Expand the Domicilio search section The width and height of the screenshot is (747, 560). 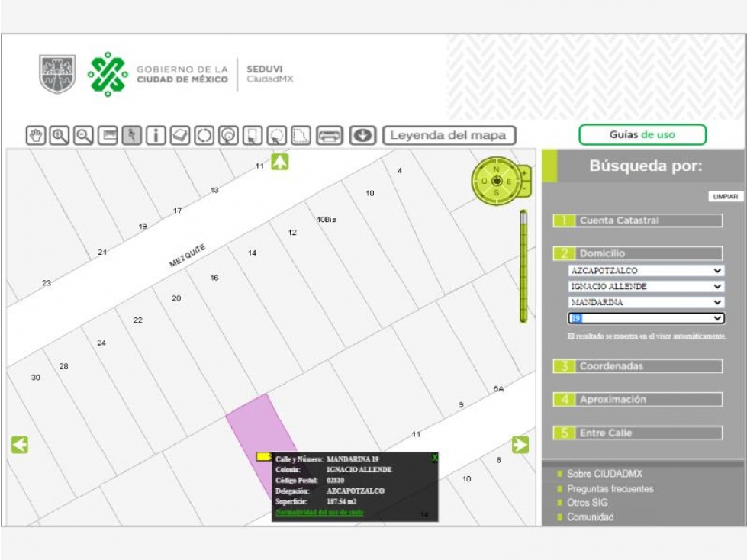coord(637,253)
